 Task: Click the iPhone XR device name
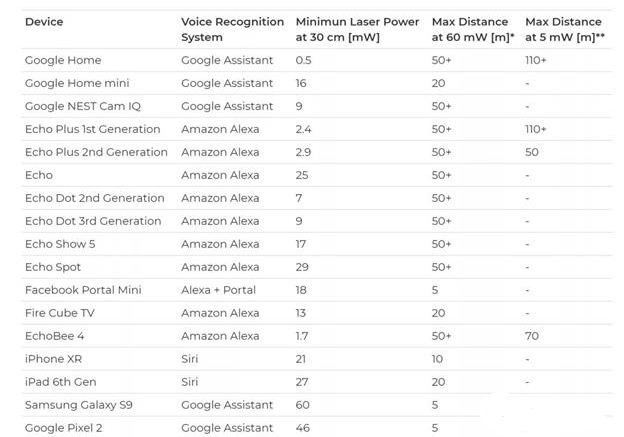tap(53, 359)
